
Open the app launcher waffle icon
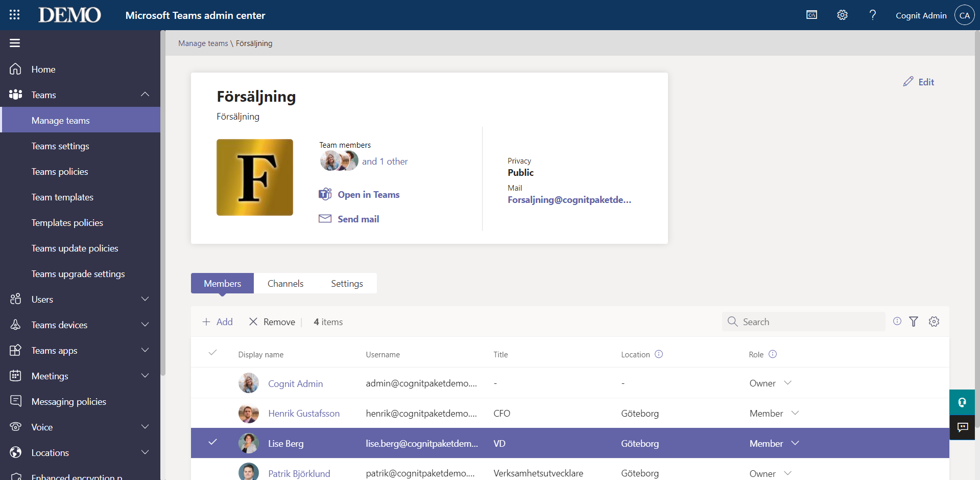[14, 15]
